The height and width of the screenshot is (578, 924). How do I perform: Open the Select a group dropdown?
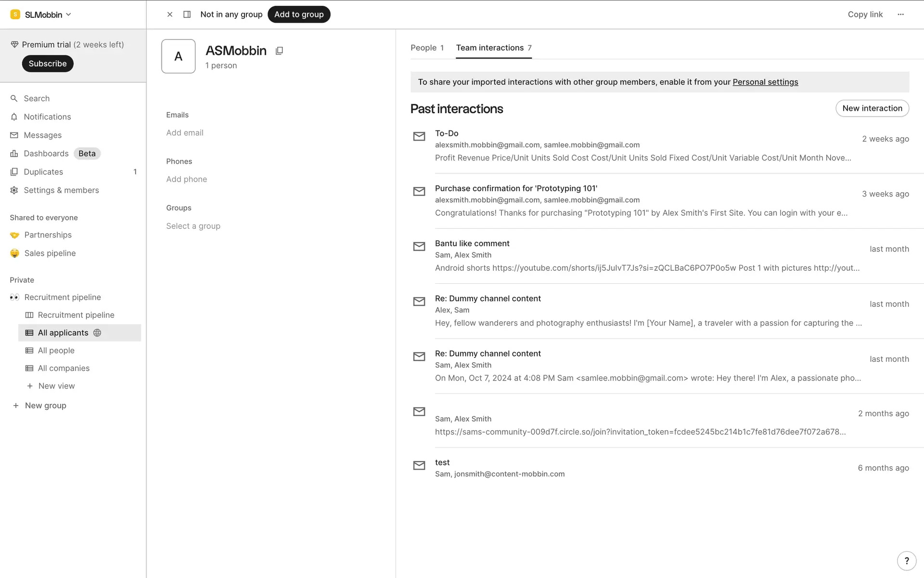[193, 226]
